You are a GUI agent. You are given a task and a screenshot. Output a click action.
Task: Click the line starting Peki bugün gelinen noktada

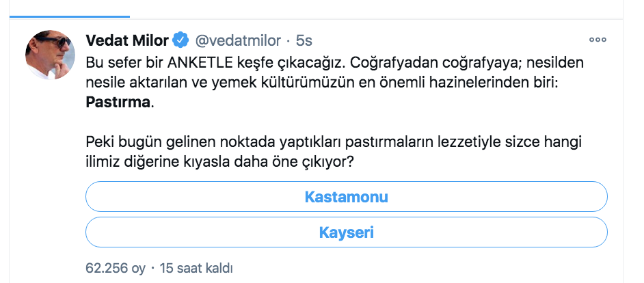click(x=334, y=143)
